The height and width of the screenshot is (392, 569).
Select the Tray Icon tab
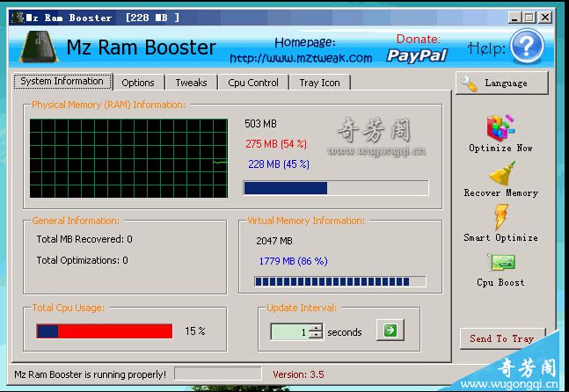[320, 83]
